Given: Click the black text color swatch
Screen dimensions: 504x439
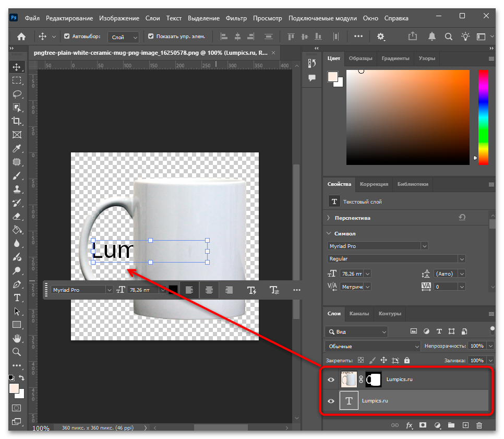Looking at the screenshot, I should [x=173, y=290].
